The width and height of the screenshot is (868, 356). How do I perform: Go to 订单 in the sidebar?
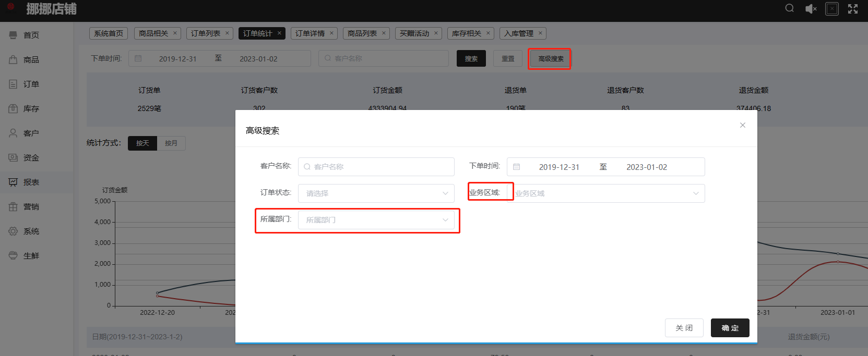tap(31, 84)
